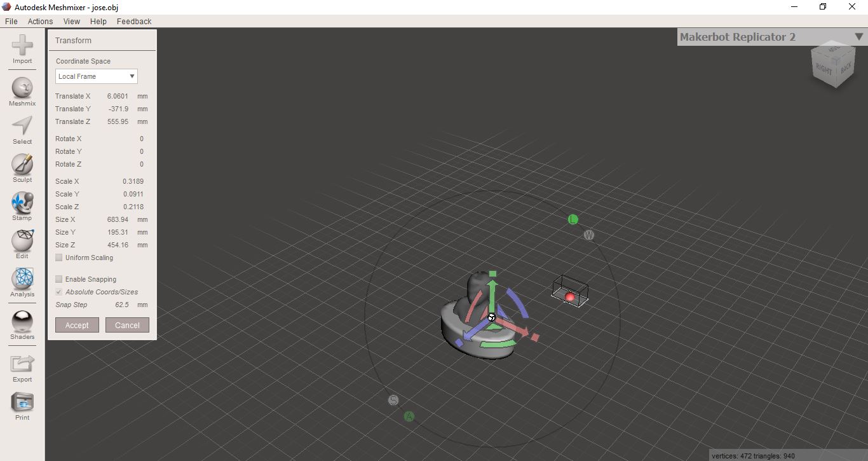Click the Translate Y value field
Viewport: 868px width, 461px height.
pos(118,109)
